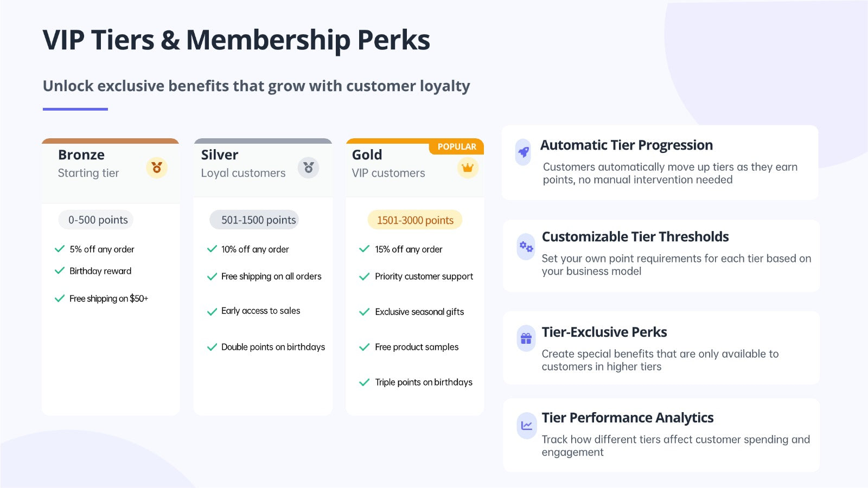868x488 pixels.
Task: Click Free shipping on all orders perk
Action: click(271, 277)
